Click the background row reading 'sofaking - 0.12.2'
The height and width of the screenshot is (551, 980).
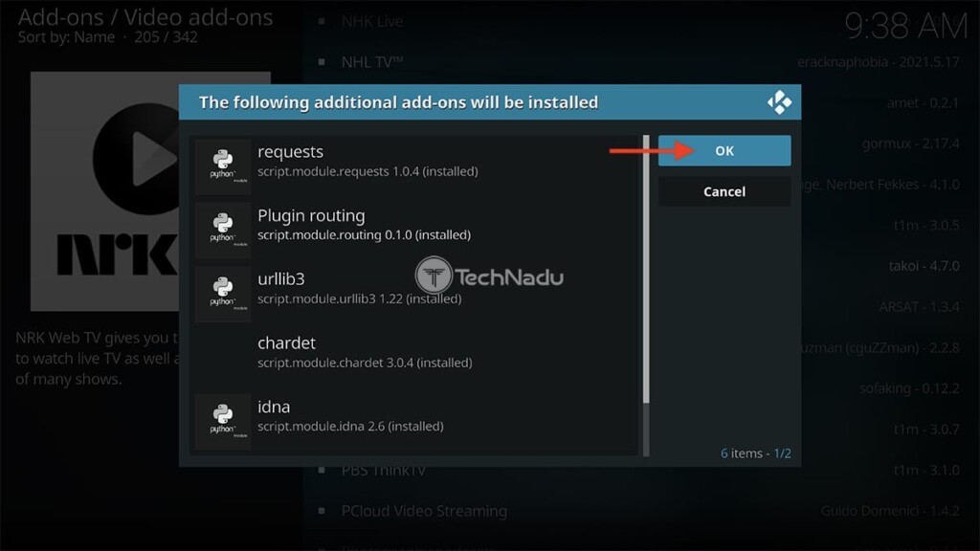(909, 388)
